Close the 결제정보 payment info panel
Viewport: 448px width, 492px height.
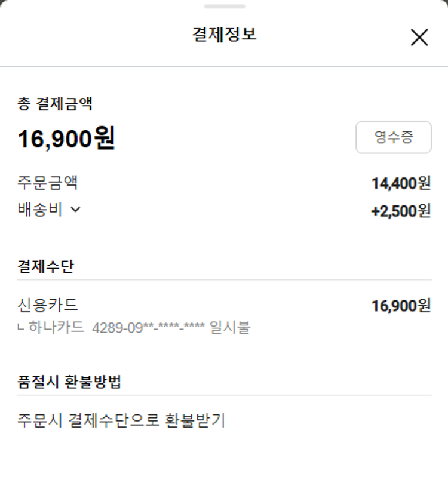point(419,38)
